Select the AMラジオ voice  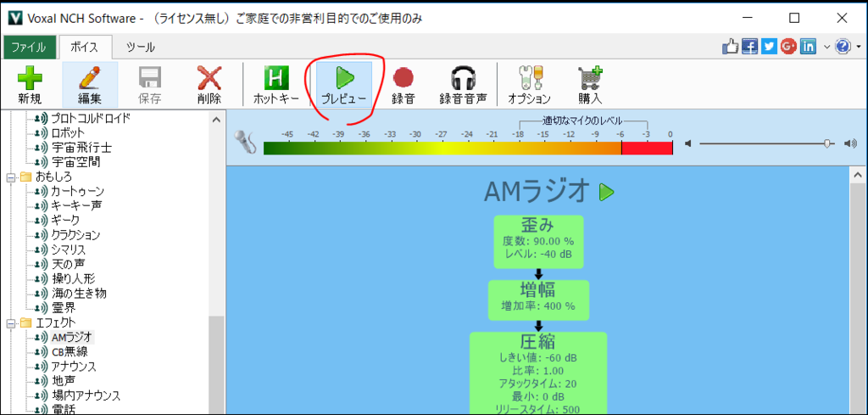pos(72,337)
